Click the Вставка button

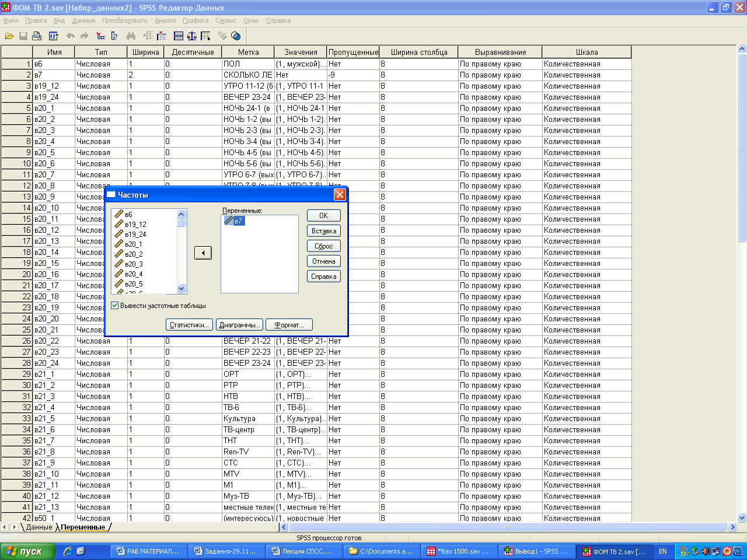pos(324,231)
